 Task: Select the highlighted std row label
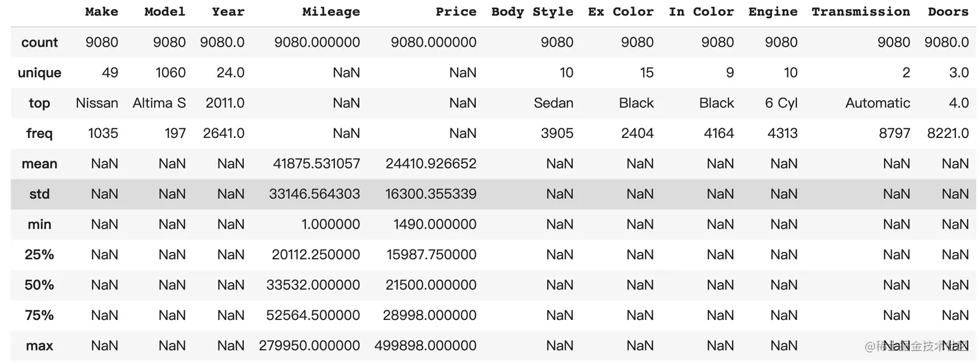[40, 194]
